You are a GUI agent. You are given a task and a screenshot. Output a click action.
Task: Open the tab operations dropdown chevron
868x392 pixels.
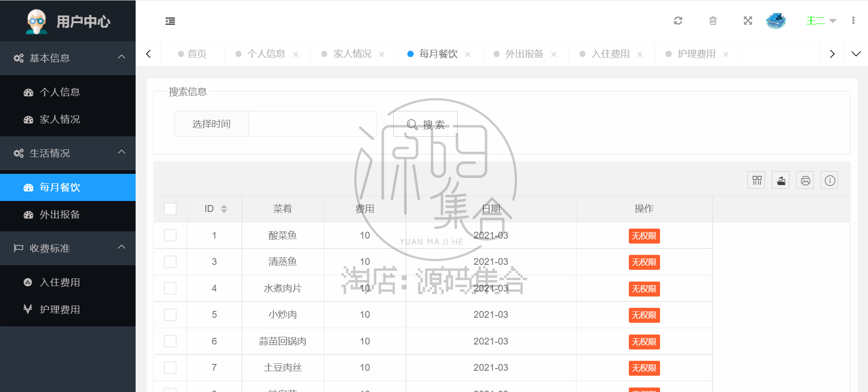856,54
